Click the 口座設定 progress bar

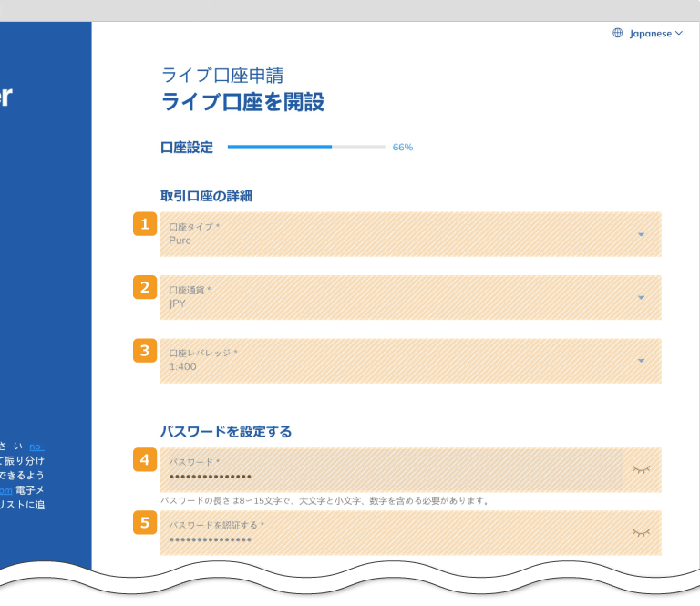pos(306,147)
